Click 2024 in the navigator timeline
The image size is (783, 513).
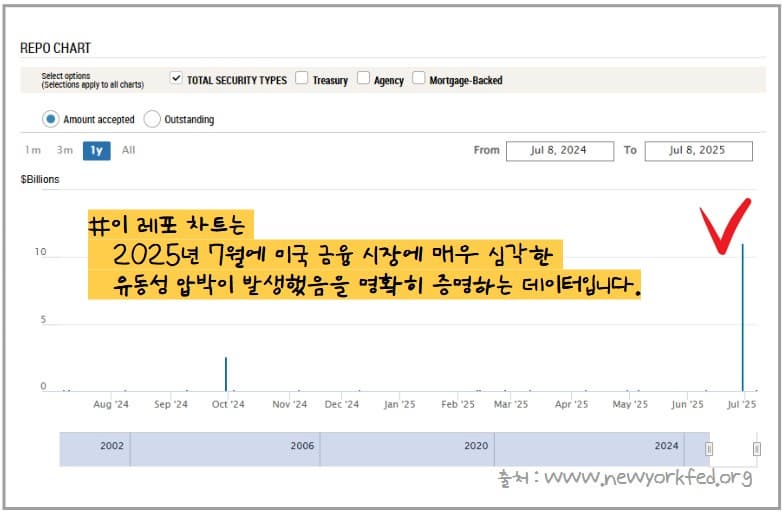coord(666,446)
